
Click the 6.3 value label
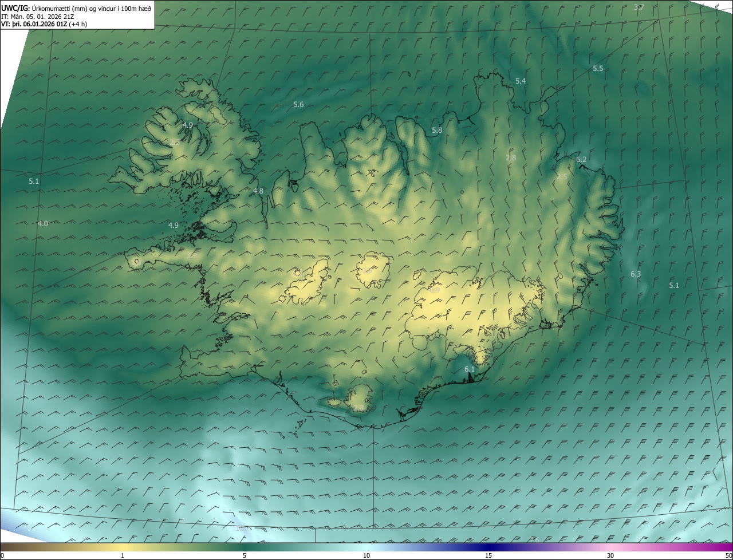[x=636, y=274]
